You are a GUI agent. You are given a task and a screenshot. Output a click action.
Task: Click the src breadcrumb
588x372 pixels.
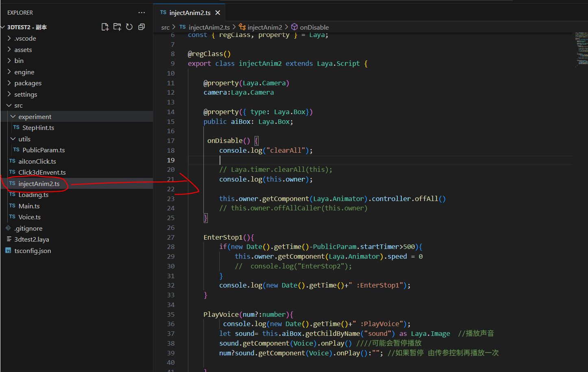coord(165,27)
